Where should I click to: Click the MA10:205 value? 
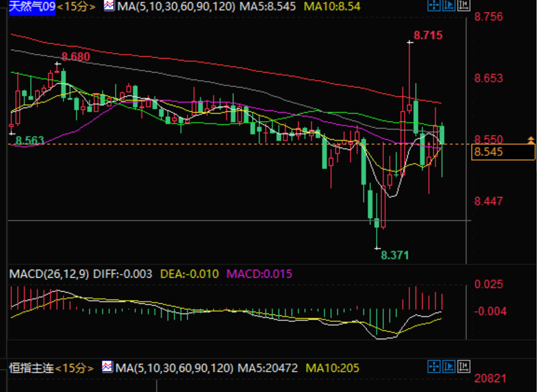[333, 368]
